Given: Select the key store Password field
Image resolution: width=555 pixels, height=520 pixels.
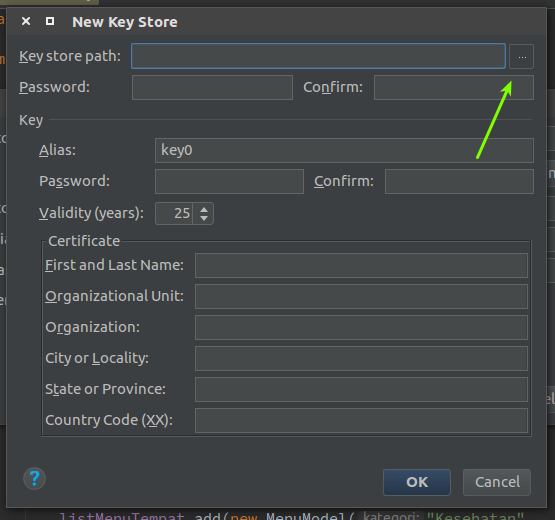Looking at the screenshot, I should (x=212, y=87).
